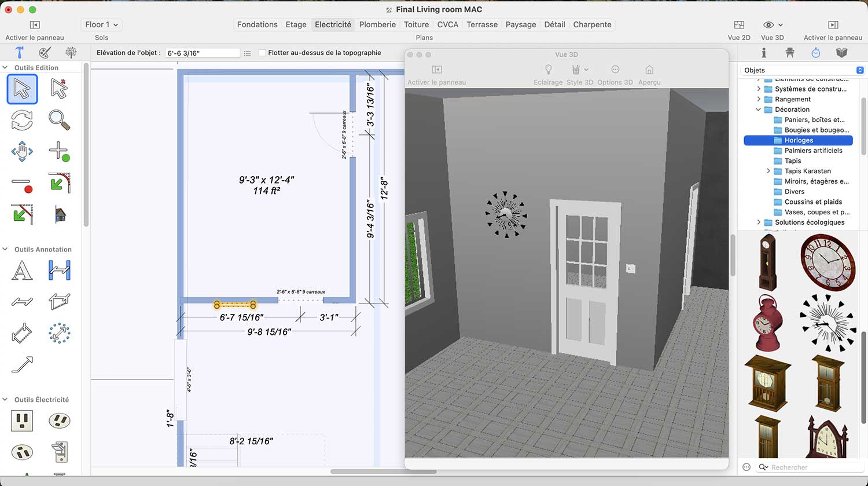Switch to the Plomberie plan tab
This screenshot has height=486, width=868.
point(377,25)
